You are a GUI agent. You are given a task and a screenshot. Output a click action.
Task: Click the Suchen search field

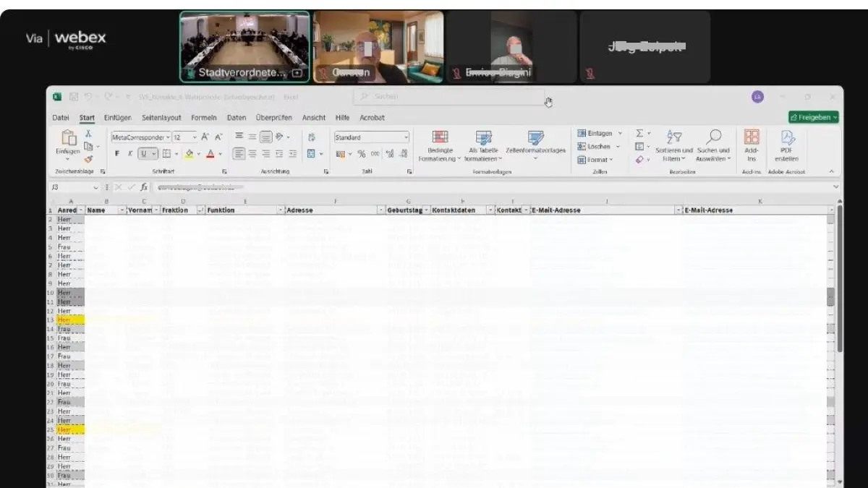448,97
